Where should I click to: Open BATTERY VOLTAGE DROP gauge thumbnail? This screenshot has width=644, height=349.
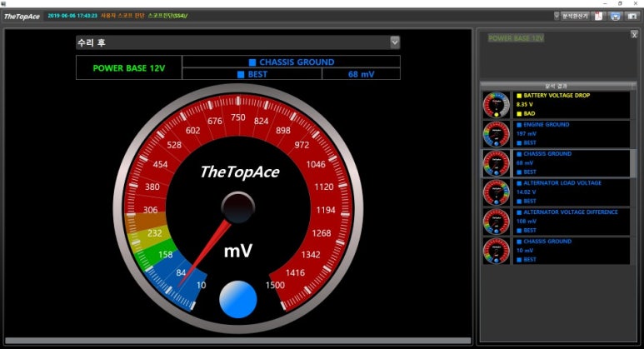pos(497,105)
